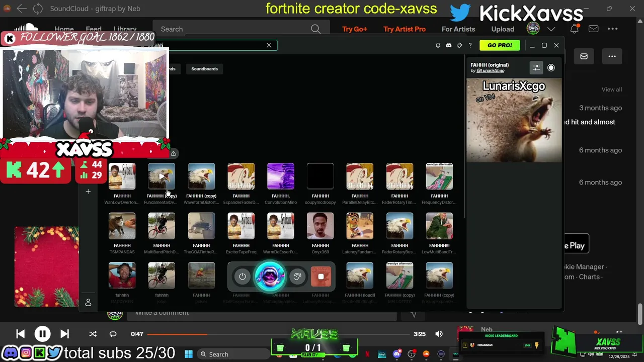Image resolution: width=644 pixels, height=362 pixels.
Task: Click the View all link
Action: click(612, 89)
